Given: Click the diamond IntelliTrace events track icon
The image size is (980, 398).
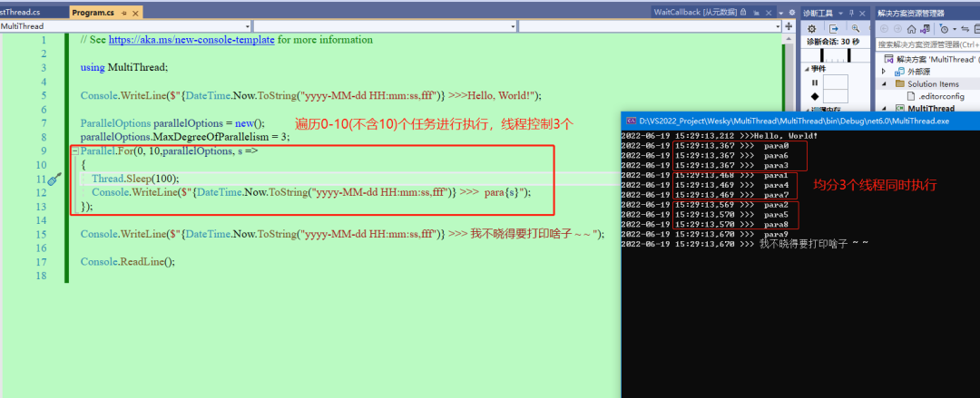Looking at the screenshot, I should [x=814, y=96].
